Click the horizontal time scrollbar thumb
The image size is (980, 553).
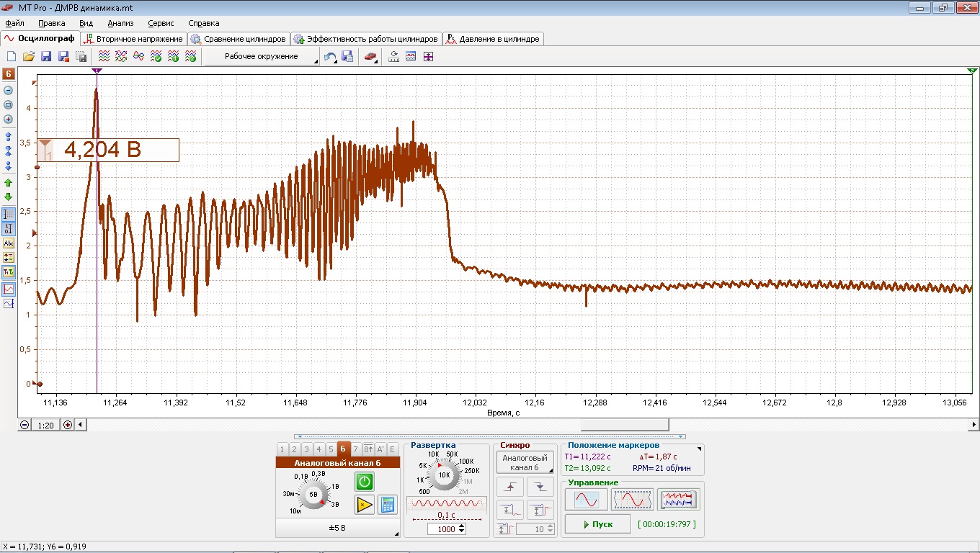click(x=625, y=425)
